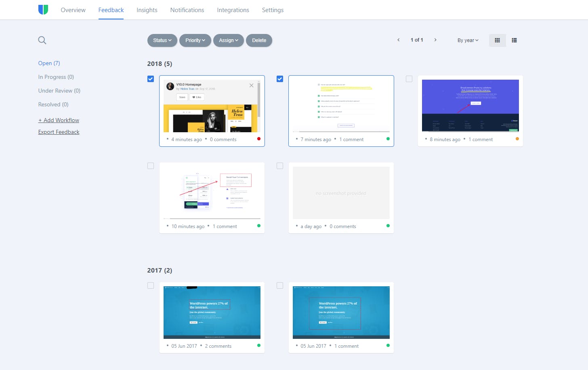Open WordPress thumbnail with 1 comment from 2017
Viewport: 588px width, 370px height.
pyautogui.click(x=341, y=313)
